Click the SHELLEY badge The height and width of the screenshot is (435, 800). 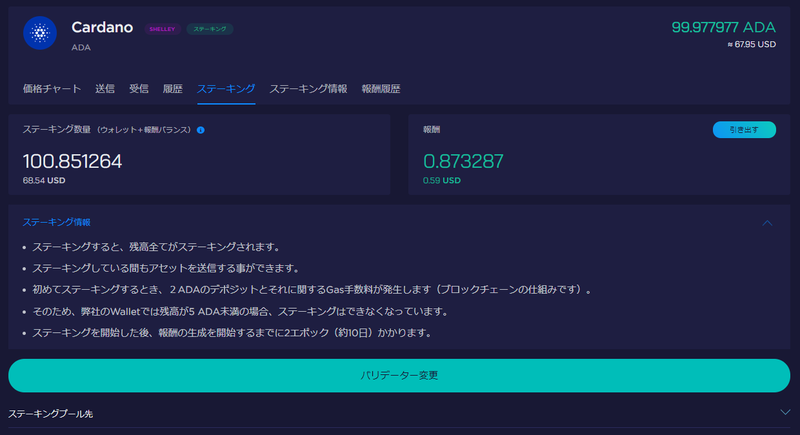pyautogui.click(x=162, y=29)
